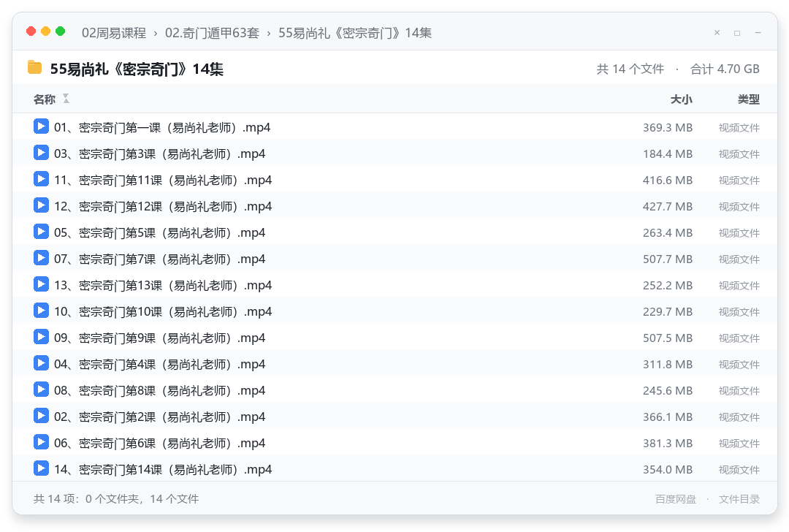Image resolution: width=789 pixels, height=532 pixels.
Task: Click the dash minimize icon at top right
Action: (x=758, y=33)
